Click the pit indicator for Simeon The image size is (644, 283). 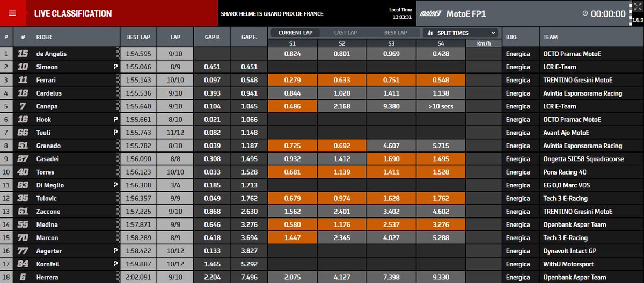point(115,67)
